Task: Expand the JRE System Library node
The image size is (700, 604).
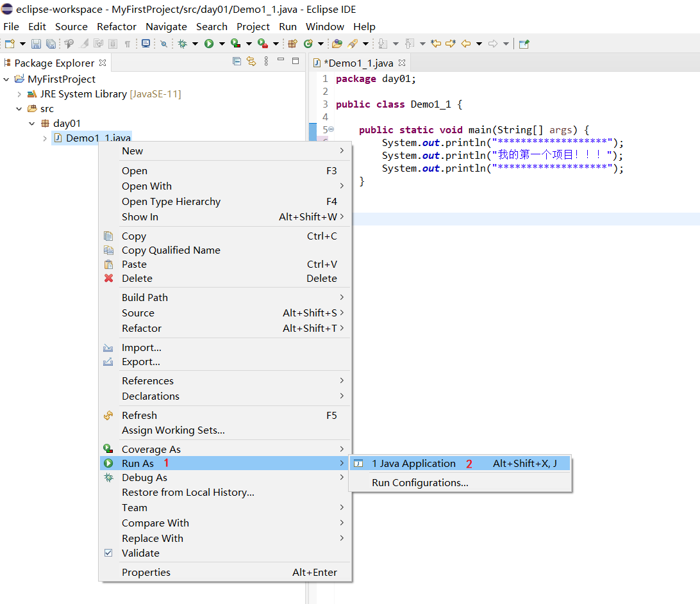Action: [x=19, y=94]
